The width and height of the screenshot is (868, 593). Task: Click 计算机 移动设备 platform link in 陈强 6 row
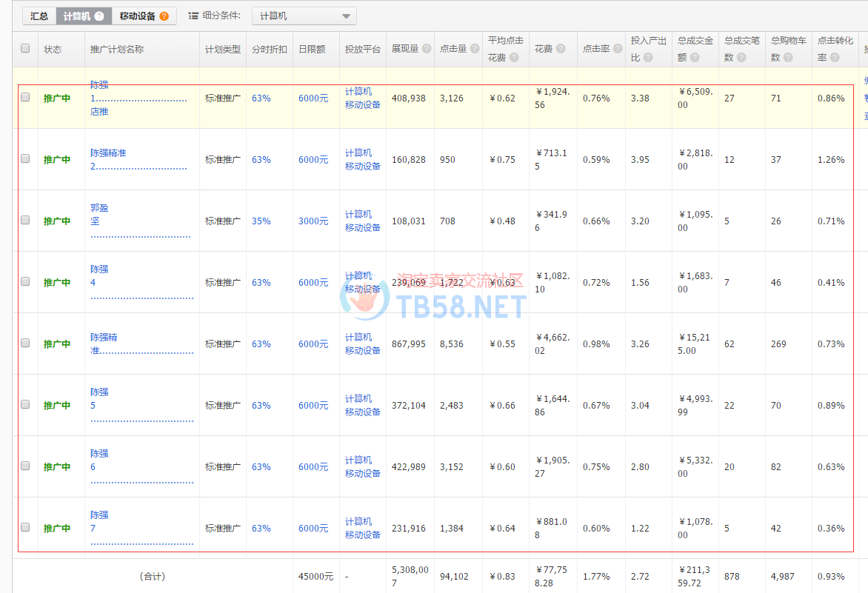click(x=362, y=467)
